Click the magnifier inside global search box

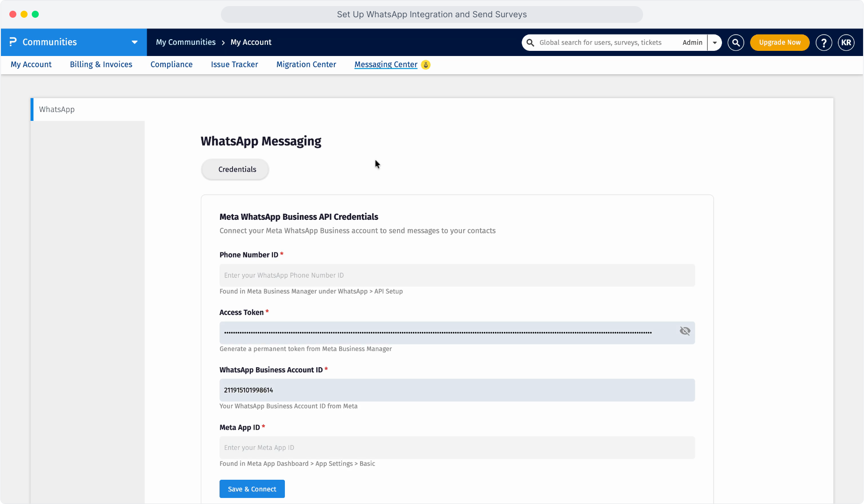(531, 42)
